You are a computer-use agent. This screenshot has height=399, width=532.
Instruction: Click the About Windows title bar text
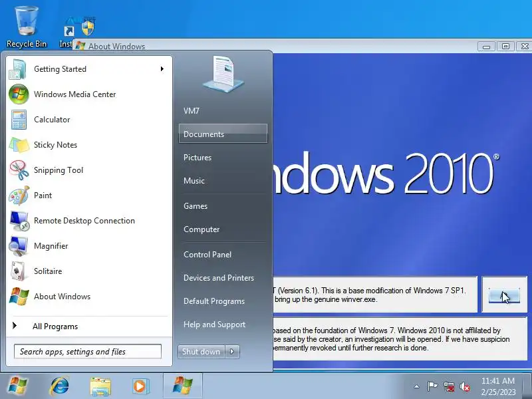point(117,47)
